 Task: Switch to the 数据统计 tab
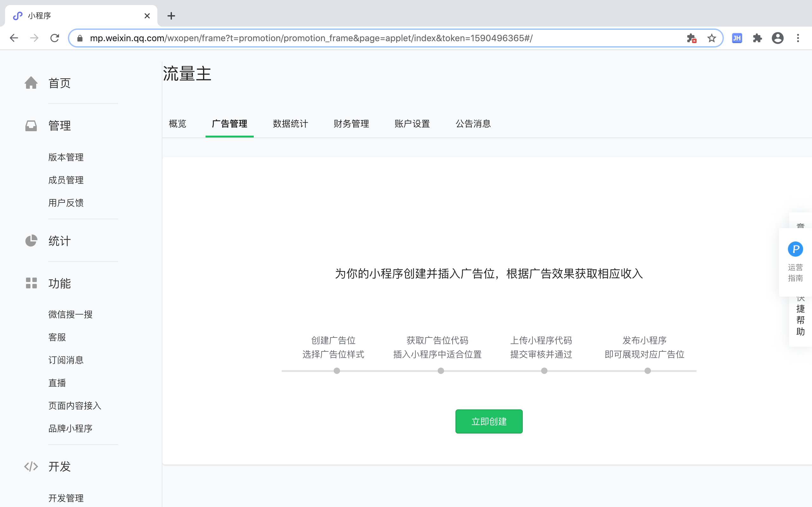[290, 124]
